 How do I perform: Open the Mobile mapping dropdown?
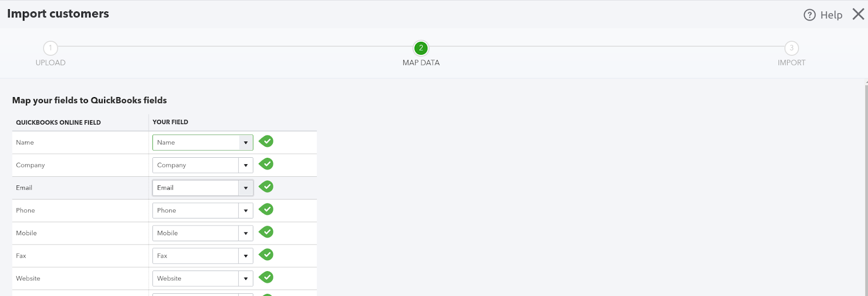246,234
